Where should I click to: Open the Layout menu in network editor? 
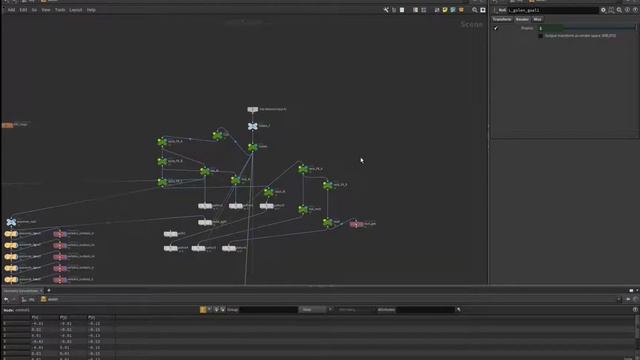point(76,10)
